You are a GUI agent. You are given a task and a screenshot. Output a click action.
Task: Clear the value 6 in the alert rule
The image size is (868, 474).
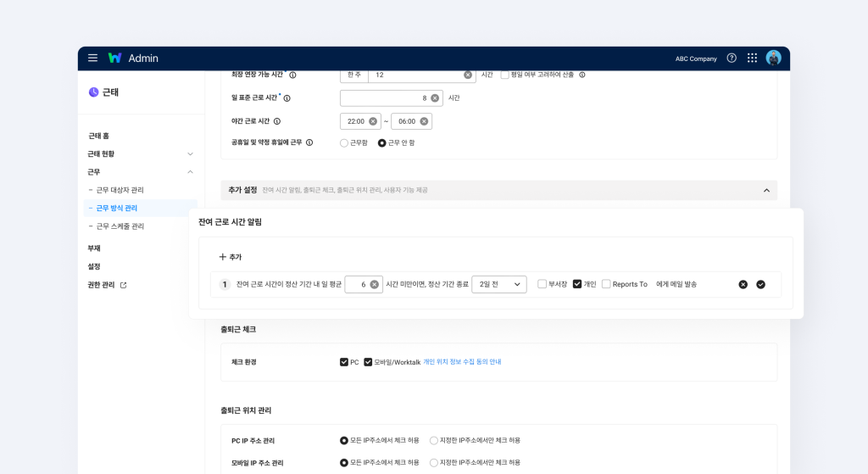point(374,284)
